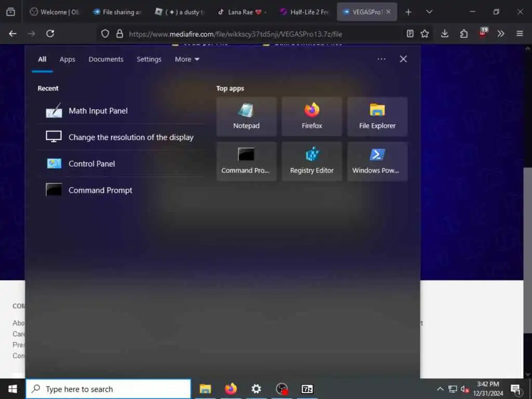Launch Firefox from Top apps

pos(312,116)
